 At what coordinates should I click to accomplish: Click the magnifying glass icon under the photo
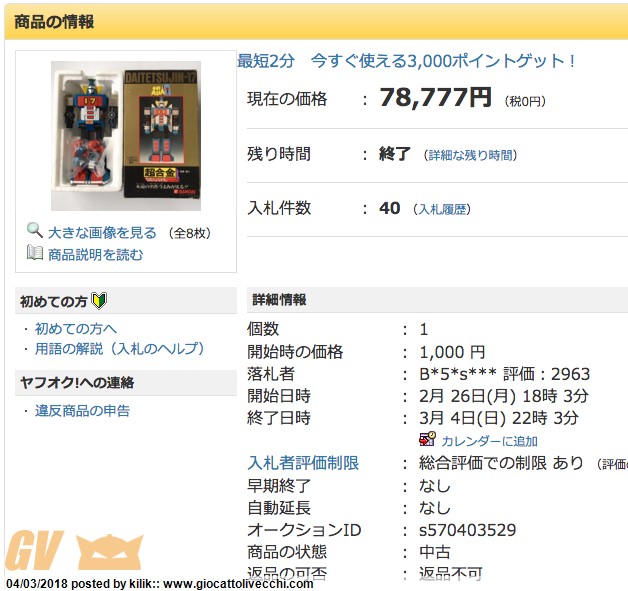click(35, 230)
